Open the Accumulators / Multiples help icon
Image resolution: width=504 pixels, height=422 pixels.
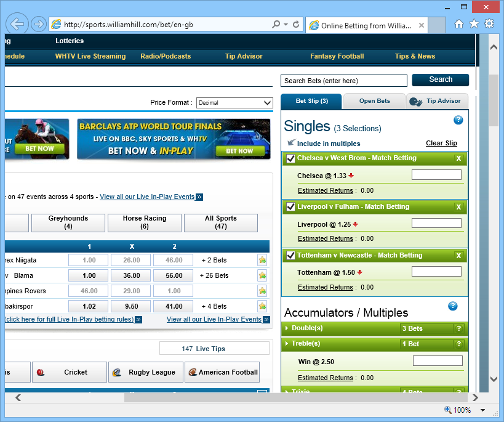(452, 306)
